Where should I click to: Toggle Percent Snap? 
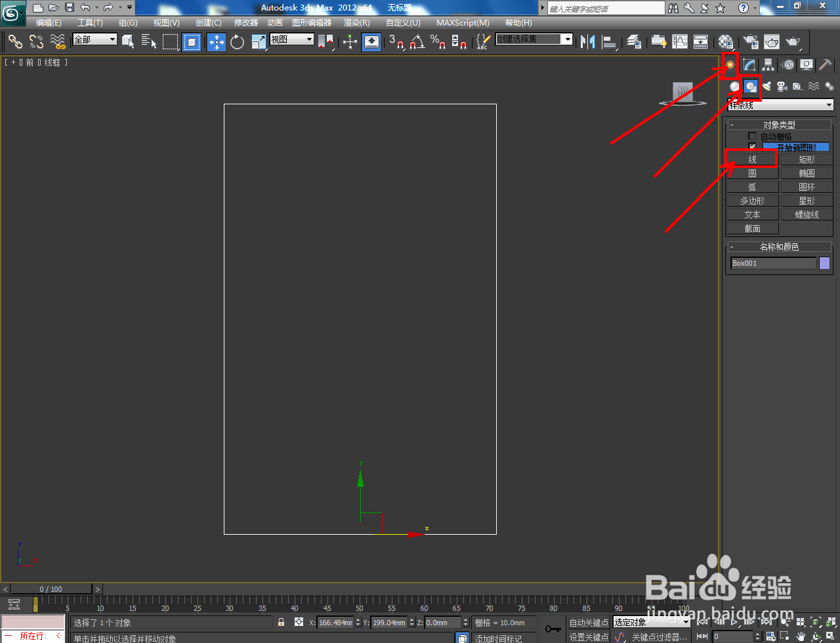point(438,42)
